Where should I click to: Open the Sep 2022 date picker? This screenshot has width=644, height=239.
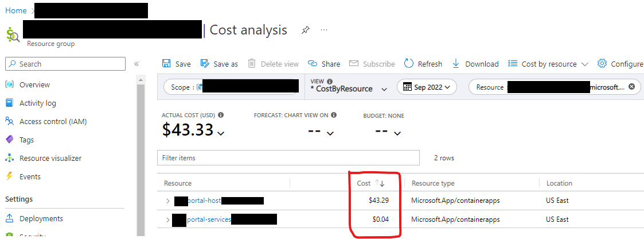[427, 87]
